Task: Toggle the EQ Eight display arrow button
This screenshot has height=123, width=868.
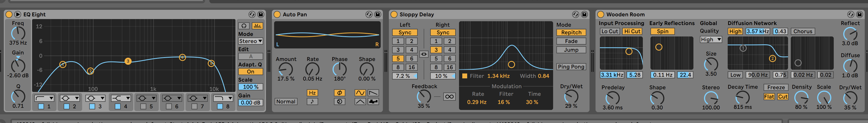Action: click(17, 14)
